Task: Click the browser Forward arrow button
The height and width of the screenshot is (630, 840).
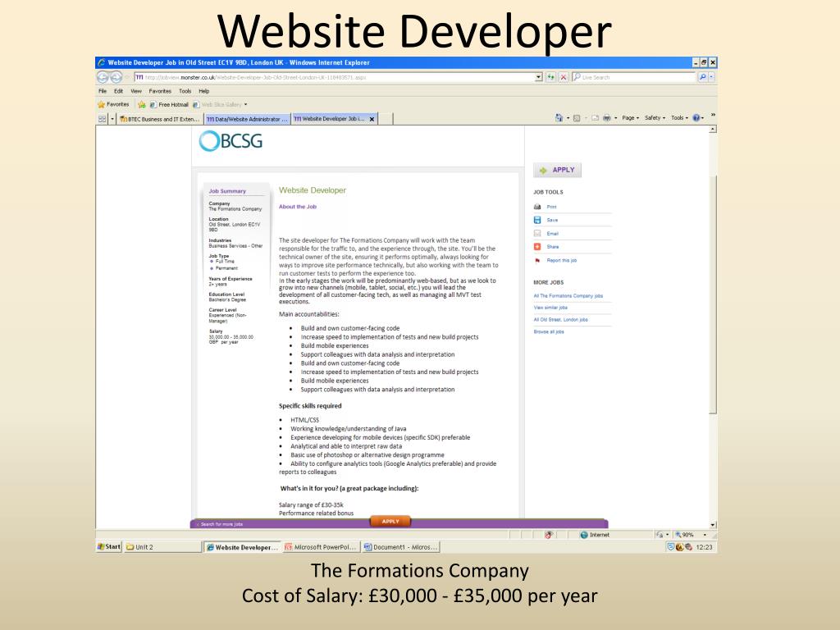Action: 116,77
